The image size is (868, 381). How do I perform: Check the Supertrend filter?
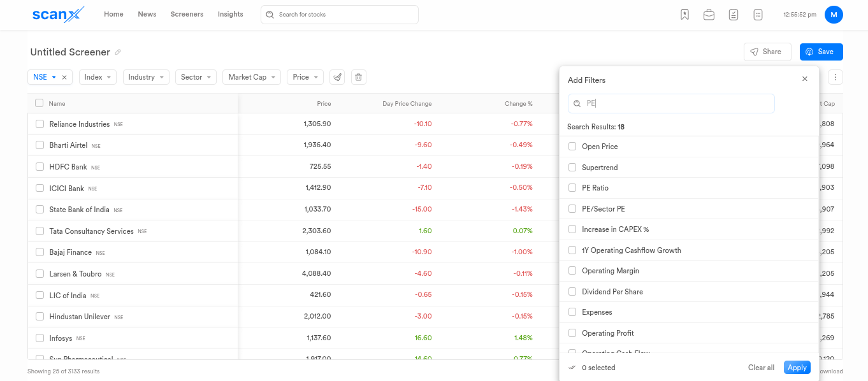click(572, 168)
